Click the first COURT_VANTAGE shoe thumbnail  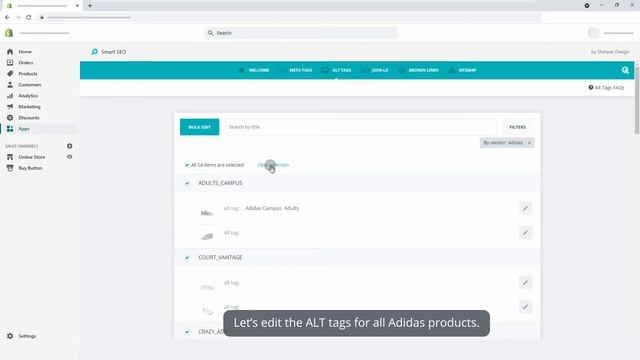point(207,287)
